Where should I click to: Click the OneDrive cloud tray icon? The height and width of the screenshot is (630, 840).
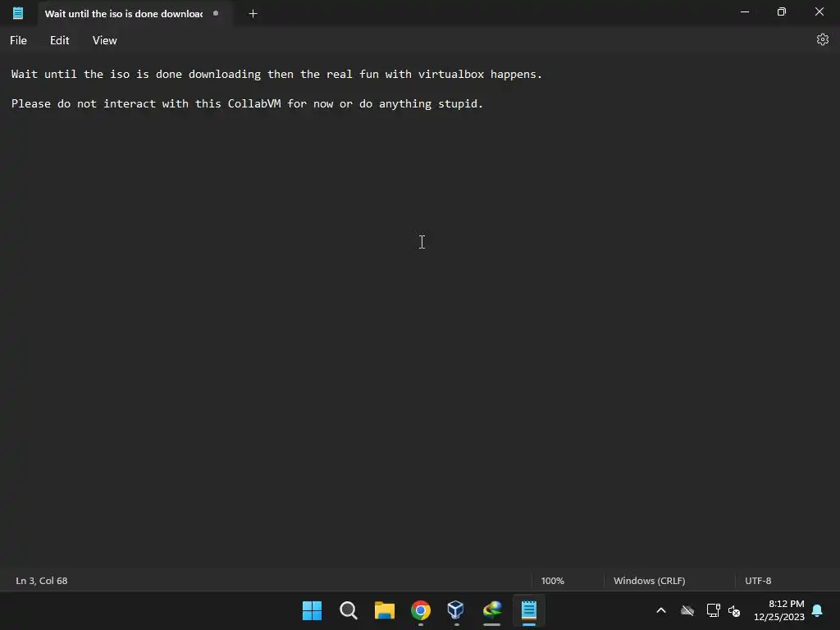point(687,610)
